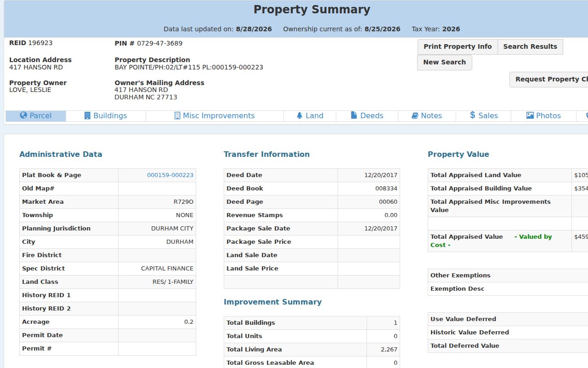
Task: Click mailing address city line DURHAM NC 27713
Action: (x=146, y=97)
